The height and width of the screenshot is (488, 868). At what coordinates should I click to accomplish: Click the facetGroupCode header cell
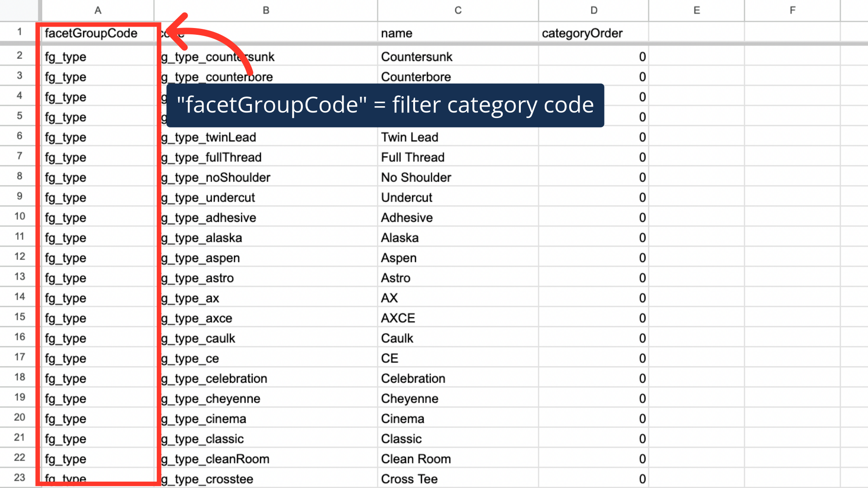[91, 33]
